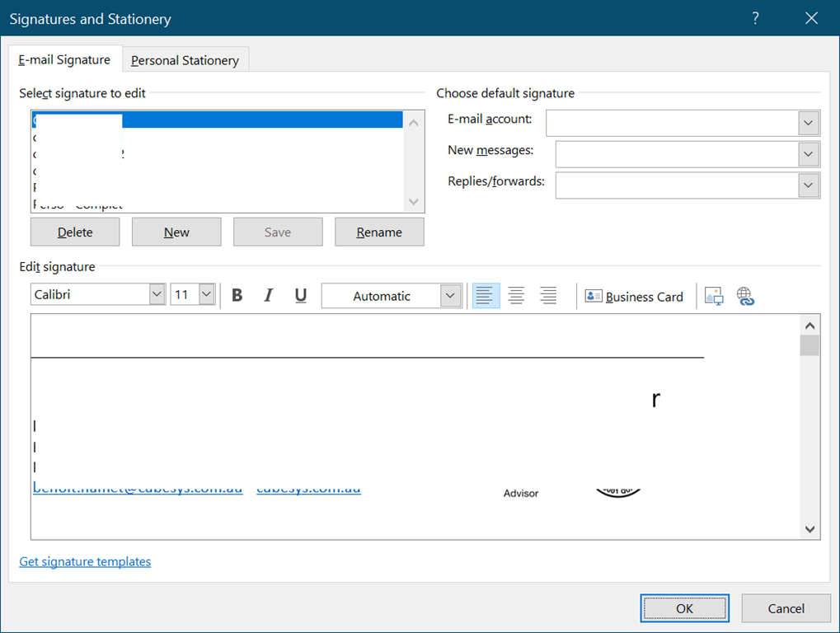Select the E-mail Signature tab

64,60
